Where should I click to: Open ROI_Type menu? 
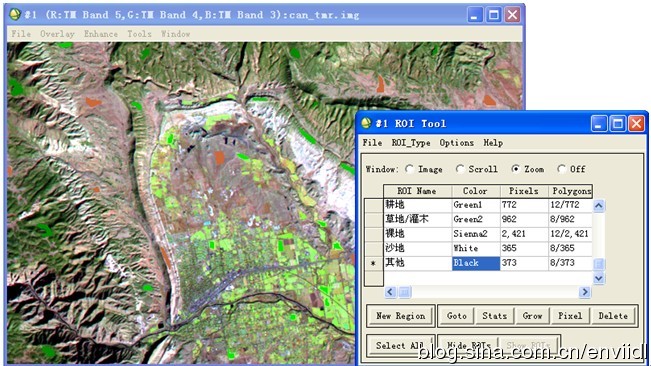pyautogui.click(x=411, y=143)
